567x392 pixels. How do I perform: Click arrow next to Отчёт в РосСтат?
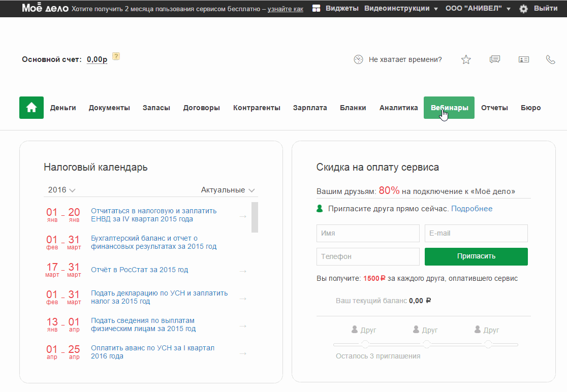coord(243,271)
